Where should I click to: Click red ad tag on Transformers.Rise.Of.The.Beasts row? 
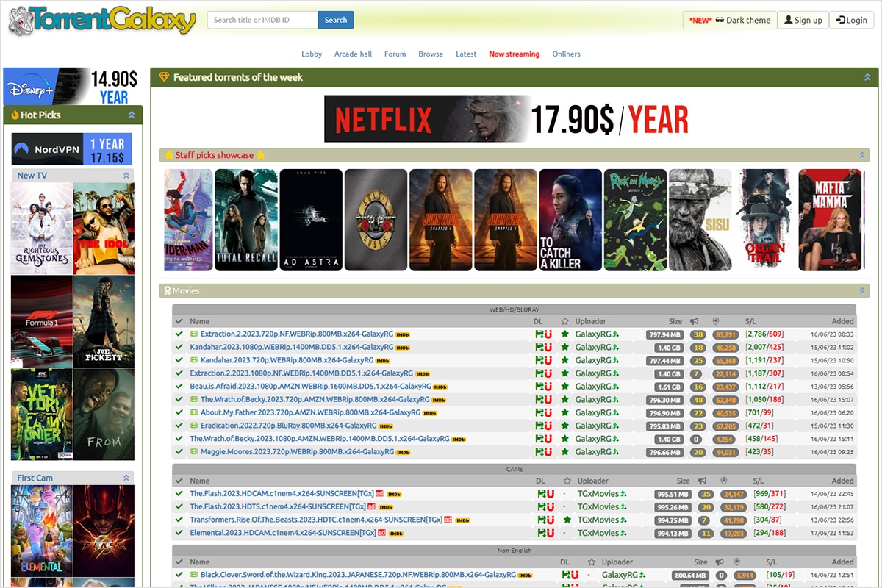click(448, 520)
